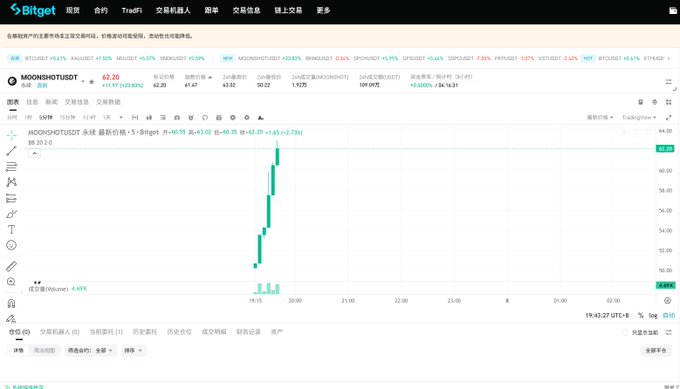
Task: Switch to the 新闻 news tab
Action: point(51,102)
